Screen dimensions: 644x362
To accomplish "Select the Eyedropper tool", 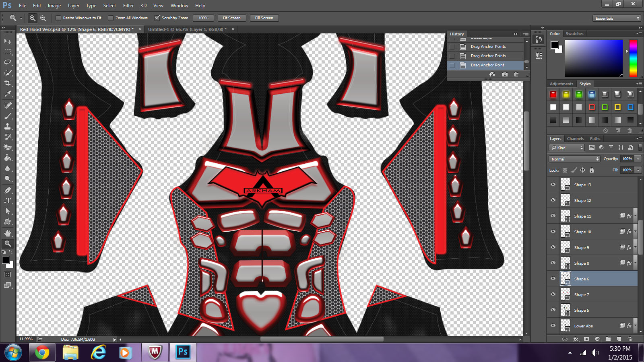I will [x=8, y=94].
